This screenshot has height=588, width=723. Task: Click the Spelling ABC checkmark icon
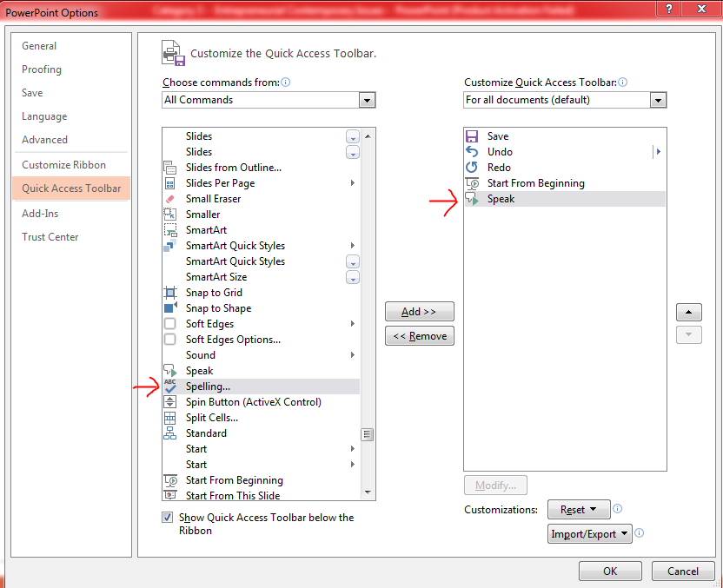coord(170,386)
